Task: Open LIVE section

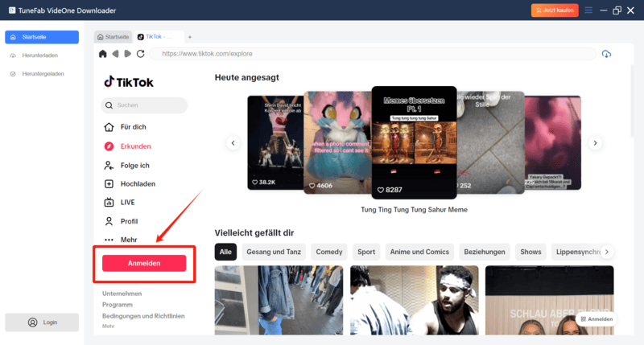Action: pos(119,202)
